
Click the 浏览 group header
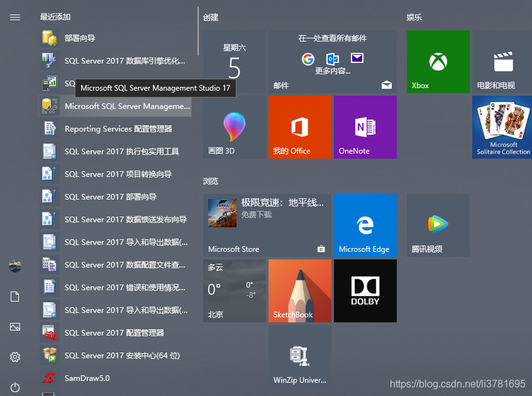click(211, 181)
